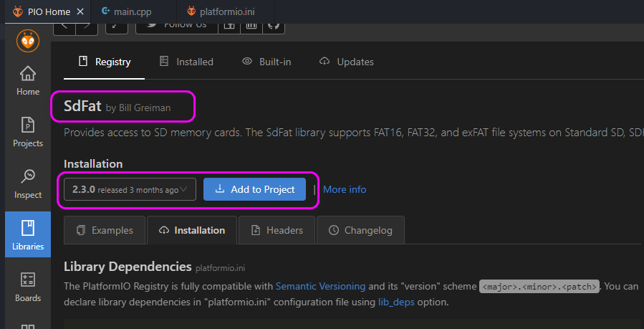Switch to the Updates libraries tab
The width and height of the screenshot is (644, 329).
(x=346, y=62)
